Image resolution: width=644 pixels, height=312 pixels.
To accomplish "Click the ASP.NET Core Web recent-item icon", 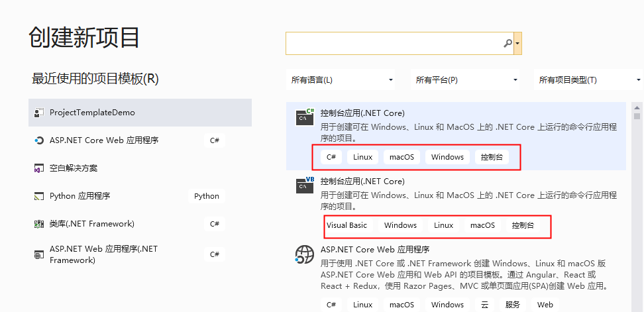I will click(x=38, y=140).
